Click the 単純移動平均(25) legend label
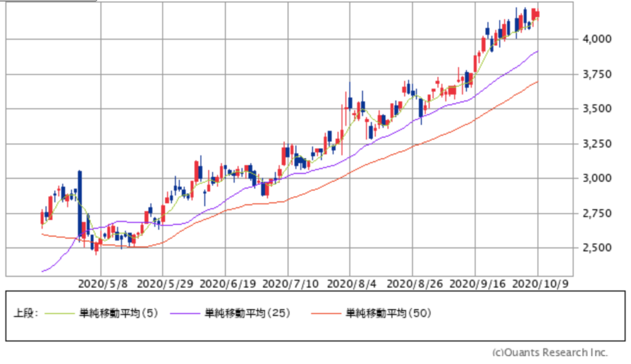 pyautogui.click(x=248, y=313)
